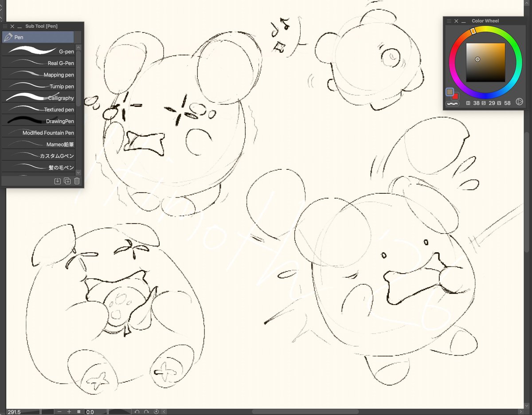Pick the Modified Fountain Pen brush
The height and width of the screenshot is (415, 532).
tap(39, 131)
